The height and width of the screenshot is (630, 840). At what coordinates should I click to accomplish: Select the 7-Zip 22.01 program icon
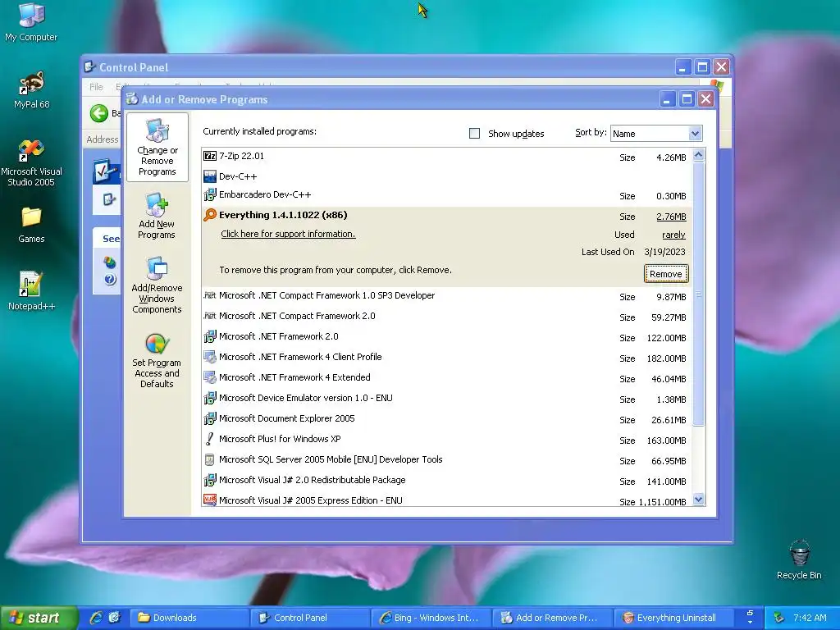point(210,156)
